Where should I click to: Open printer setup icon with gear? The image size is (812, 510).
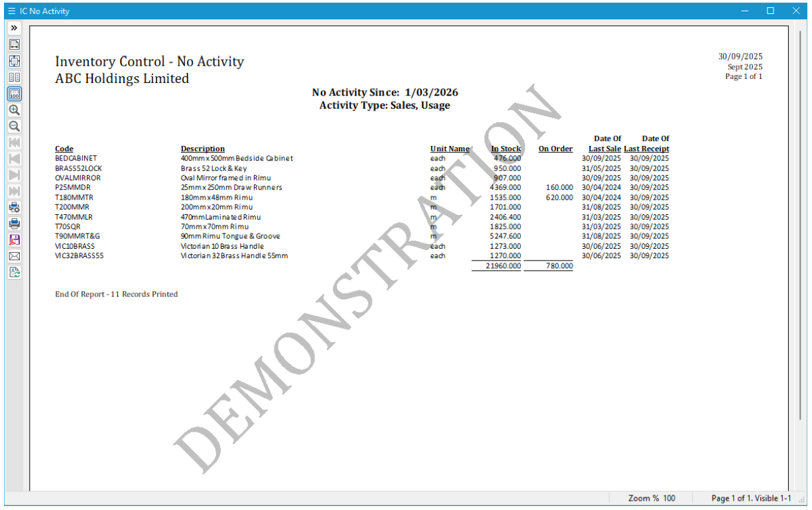[14, 208]
